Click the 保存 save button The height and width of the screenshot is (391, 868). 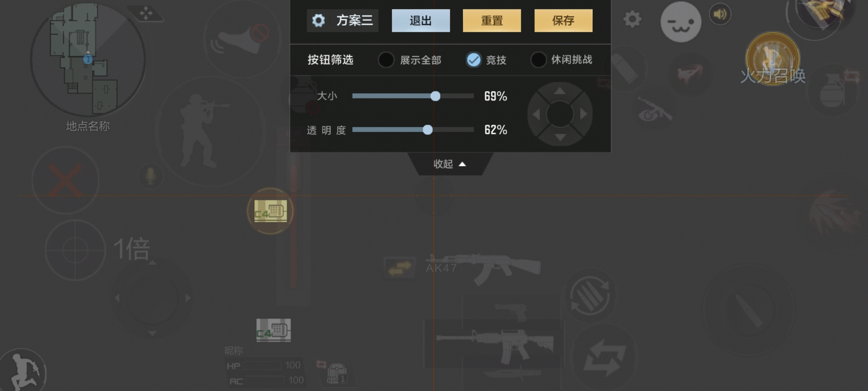click(563, 21)
